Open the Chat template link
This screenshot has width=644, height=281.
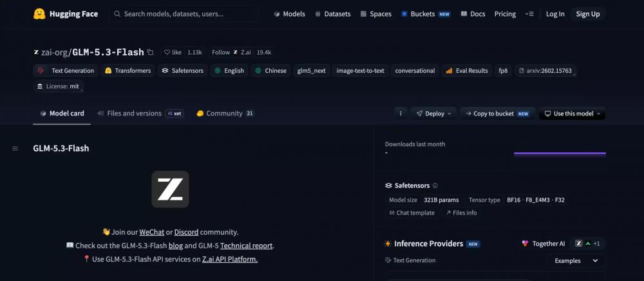[x=412, y=213]
